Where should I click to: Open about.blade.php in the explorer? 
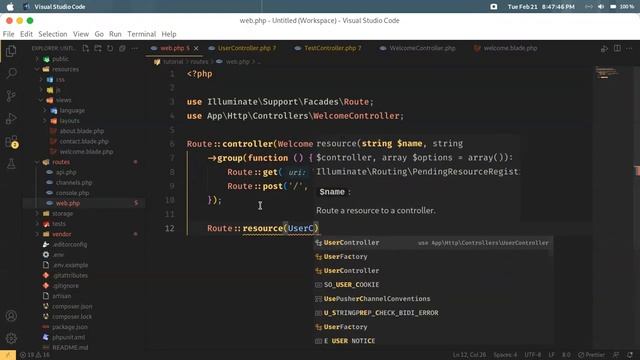tap(82, 131)
